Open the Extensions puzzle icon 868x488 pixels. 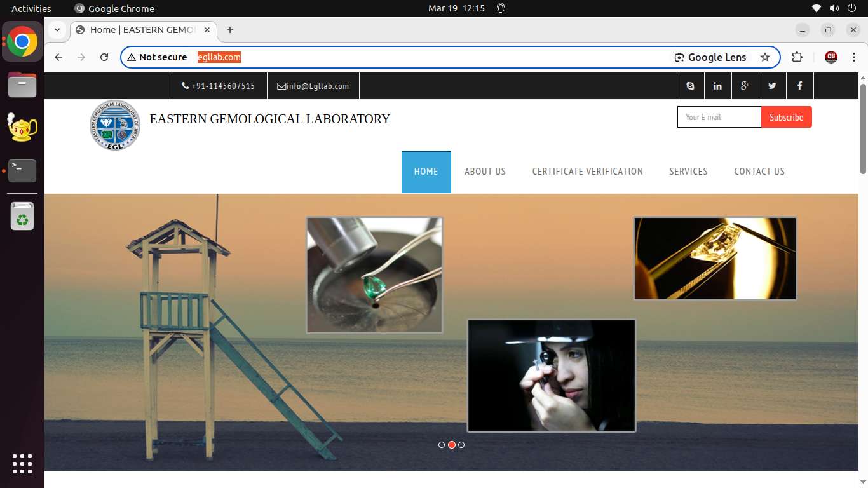(797, 57)
